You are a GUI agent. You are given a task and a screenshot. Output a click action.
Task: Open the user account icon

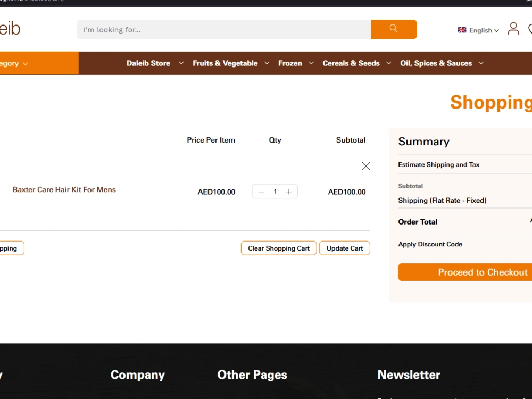pos(513,29)
